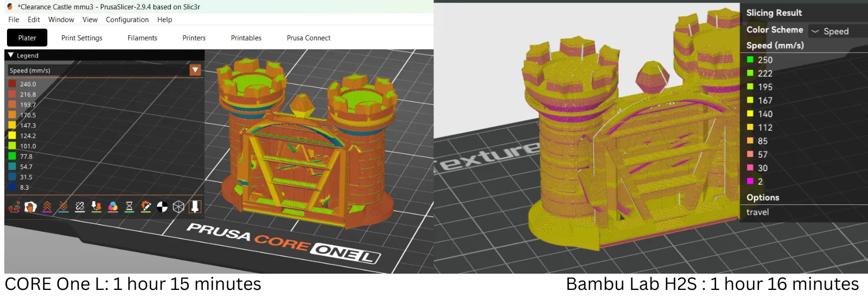This screenshot has height=304, width=868.
Task: Click Bambu 222 speed swatch
Action: [750, 73]
